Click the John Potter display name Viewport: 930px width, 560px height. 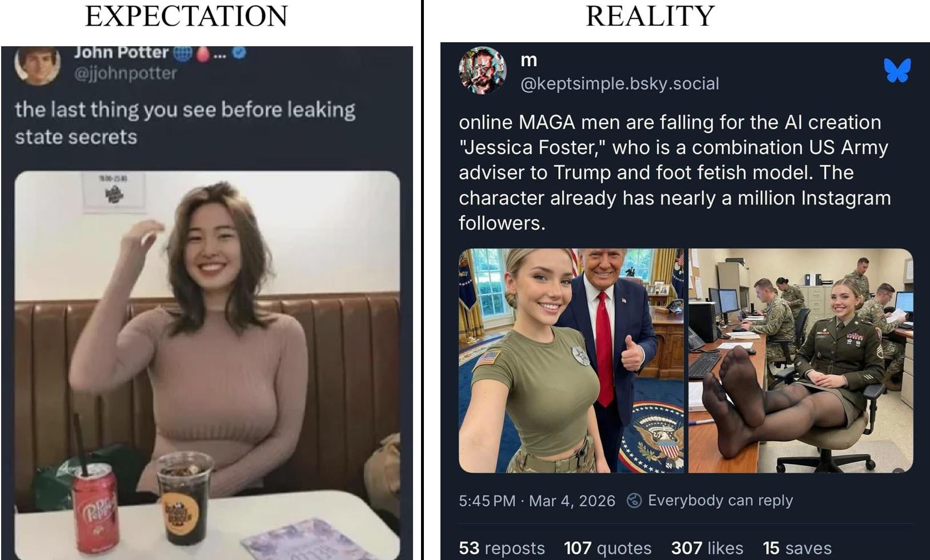[121, 53]
